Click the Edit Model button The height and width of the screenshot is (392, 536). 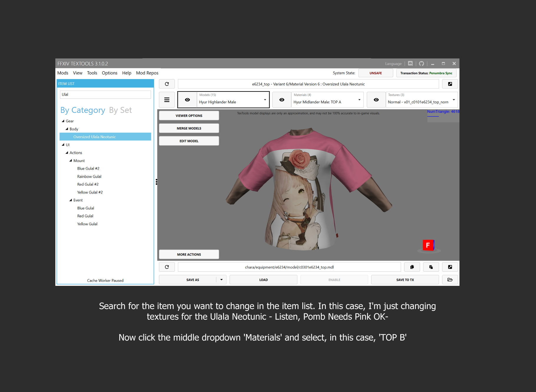pos(189,141)
